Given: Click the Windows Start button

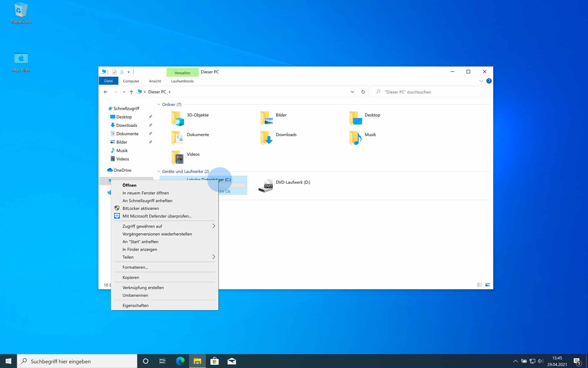Looking at the screenshot, I should coord(9,361).
